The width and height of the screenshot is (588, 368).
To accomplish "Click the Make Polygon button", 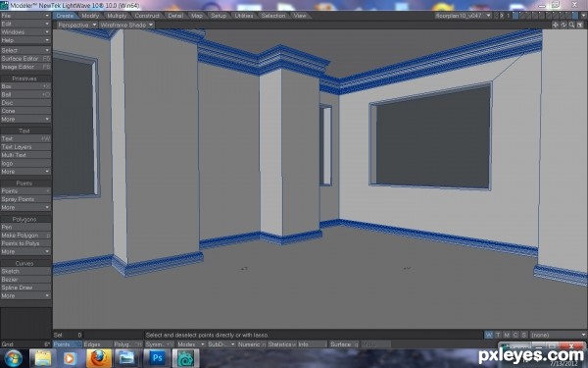I will 25,236.
